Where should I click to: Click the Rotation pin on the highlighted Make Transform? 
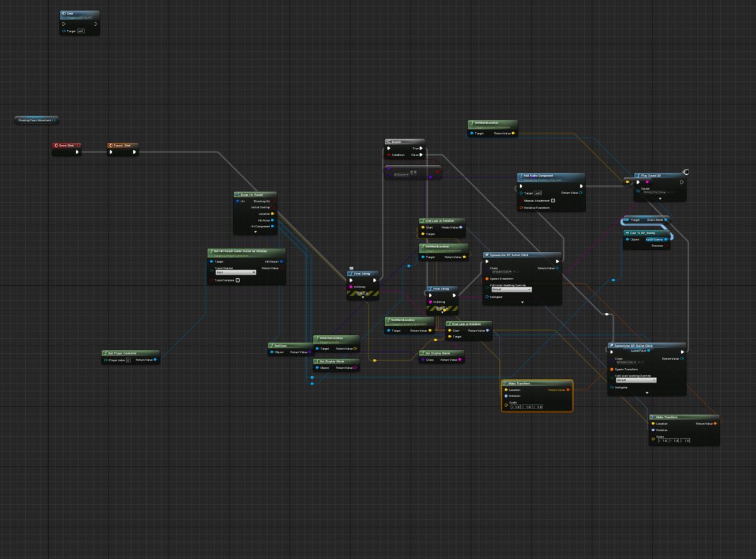pos(506,396)
